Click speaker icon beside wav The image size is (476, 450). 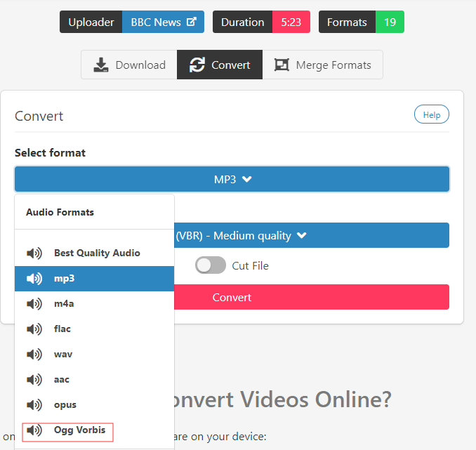coord(34,355)
